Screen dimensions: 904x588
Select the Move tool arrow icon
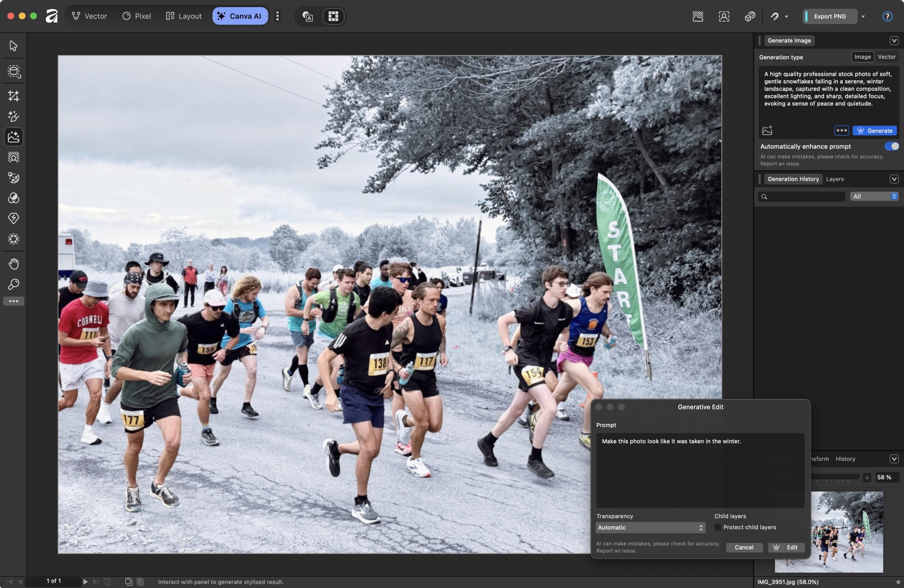coord(13,46)
